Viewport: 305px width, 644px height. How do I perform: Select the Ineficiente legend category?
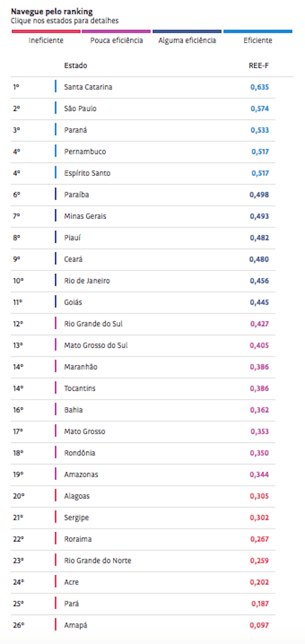point(46,41)
